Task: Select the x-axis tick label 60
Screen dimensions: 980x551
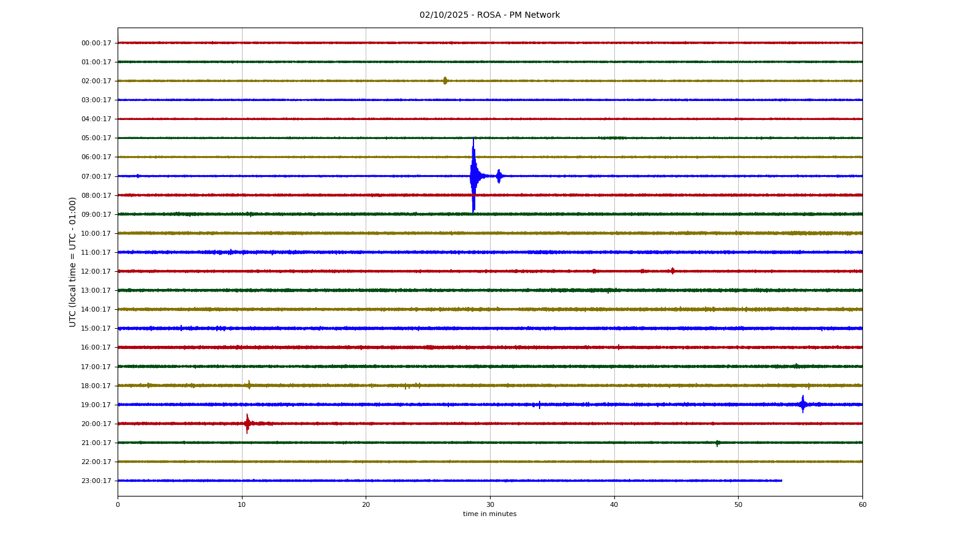Action: click(x=862, y=504)
